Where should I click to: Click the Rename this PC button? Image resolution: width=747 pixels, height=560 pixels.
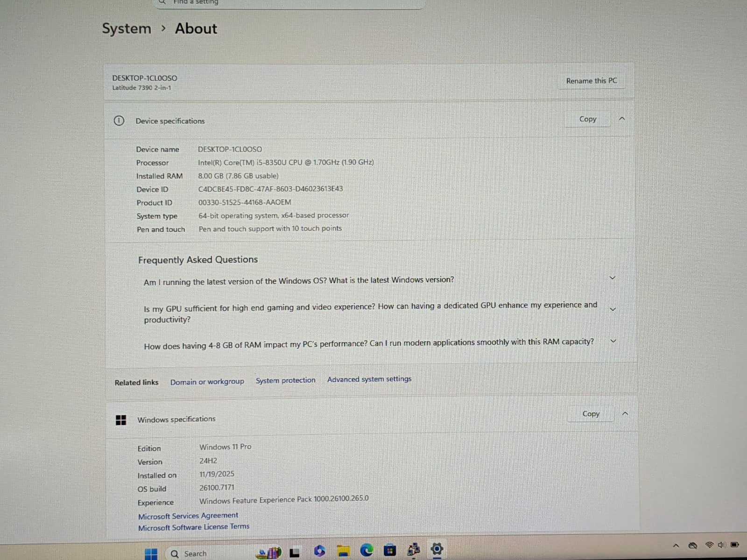(591, 81)
